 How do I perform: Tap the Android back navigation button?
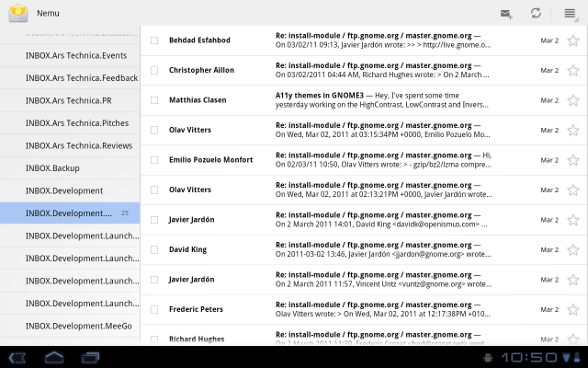click(x=17, y=358)
